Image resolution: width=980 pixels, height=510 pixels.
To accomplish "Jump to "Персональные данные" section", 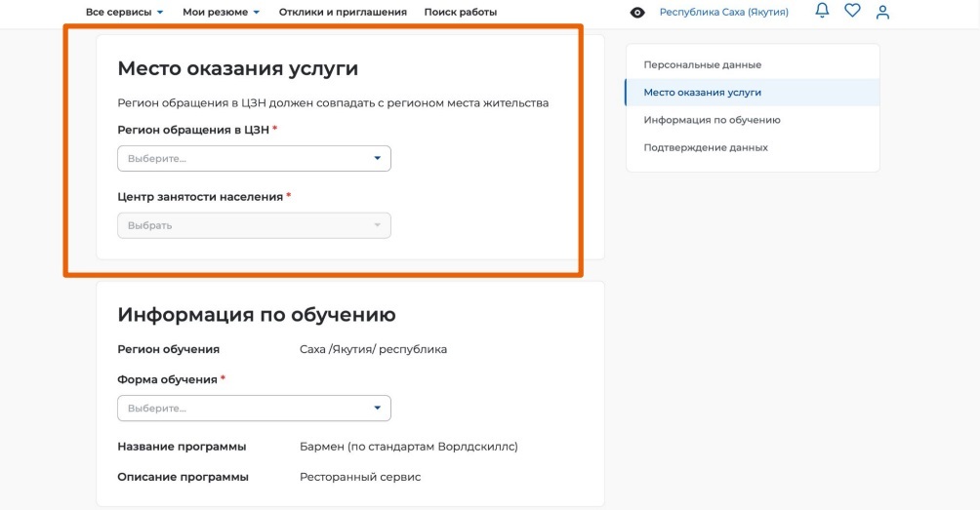I will point(702,64).
